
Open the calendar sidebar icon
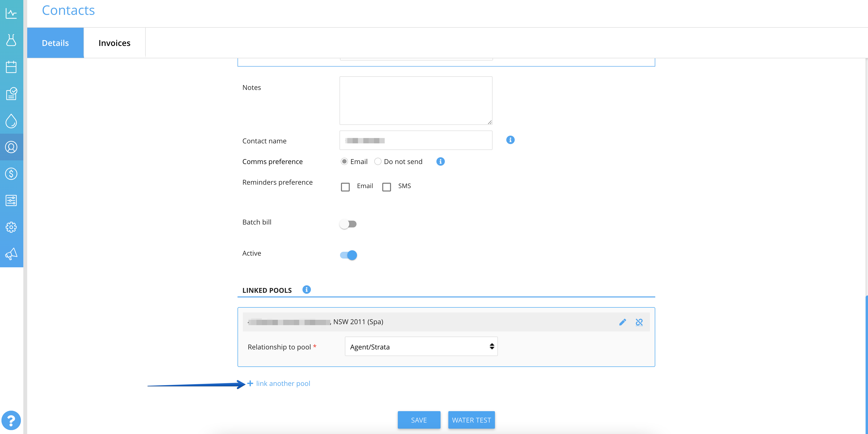[x=11, y=67]
